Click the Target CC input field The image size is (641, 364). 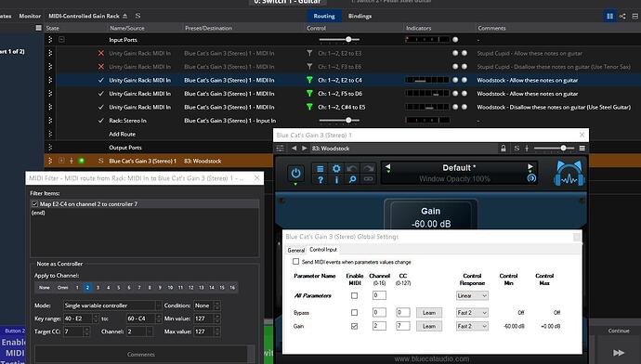[73, 331]
